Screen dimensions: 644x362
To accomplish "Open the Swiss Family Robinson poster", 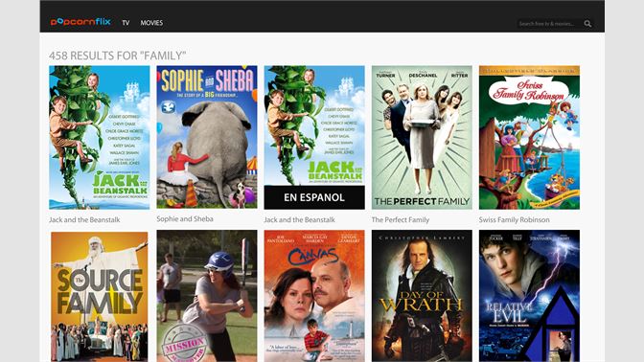I will (529, 138).
